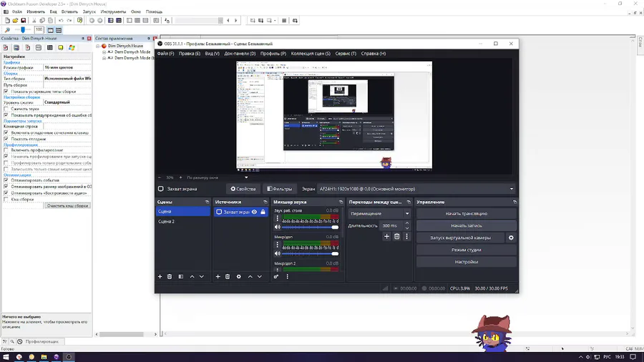Toggle 'Показать отладчик' checkbox
This screenshot has height=362, width=644.
pos(6,139)
